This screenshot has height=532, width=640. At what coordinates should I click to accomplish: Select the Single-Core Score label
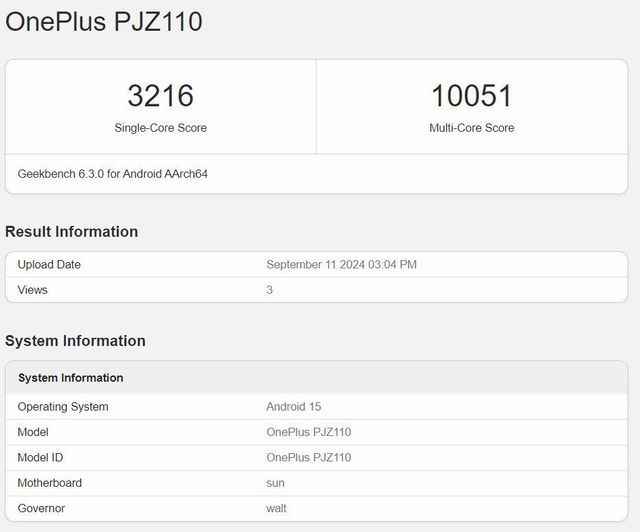(160, 128)
